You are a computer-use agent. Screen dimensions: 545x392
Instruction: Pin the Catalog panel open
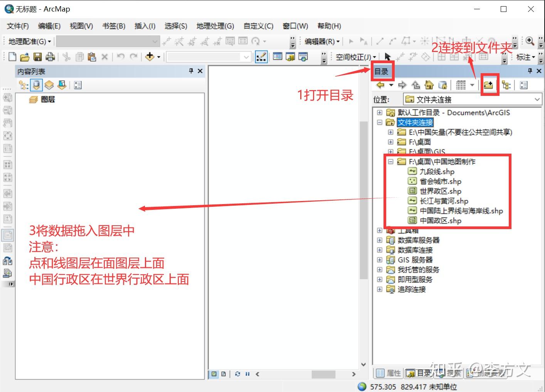(530, 71)
